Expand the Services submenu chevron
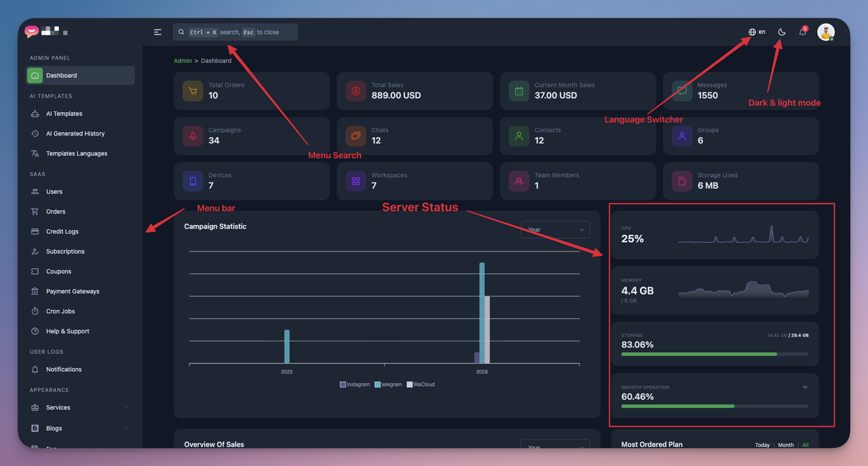The width and height of the screenshot is (868, 466). pos(126,408)
